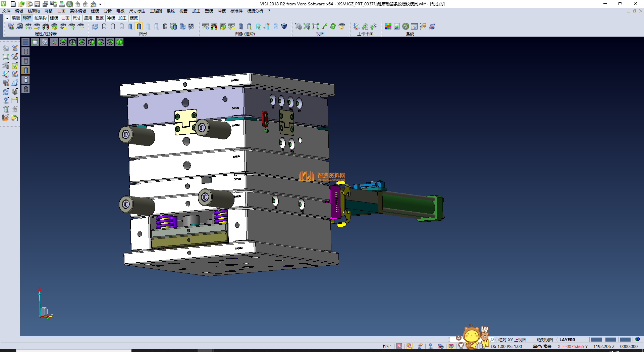Click the refresh graphics icon
The width and height of the screenshot is (644, 352).
(x=95, y=26)
